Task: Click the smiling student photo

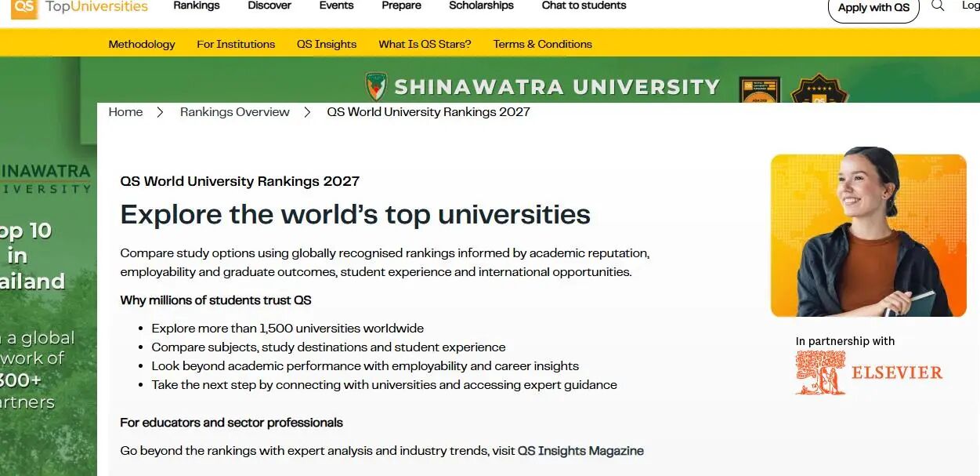Action: click(869, 231)
